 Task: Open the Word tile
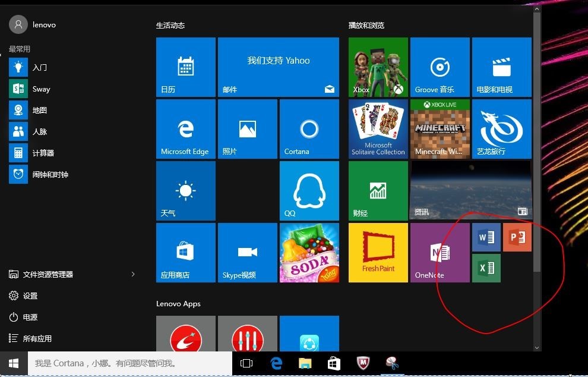pyautogui.click(x=486, y=237)
